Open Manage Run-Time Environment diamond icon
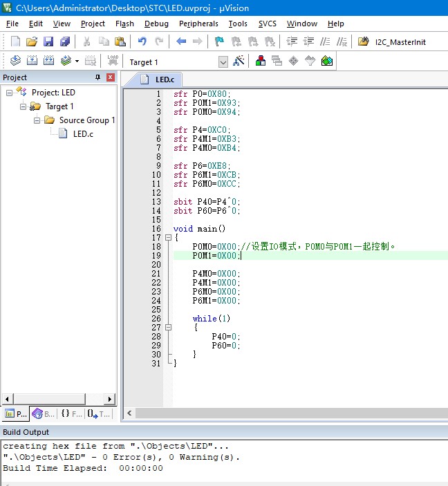Screen dimensions: 448x486 pyautogui.click(x=293, y=61)
